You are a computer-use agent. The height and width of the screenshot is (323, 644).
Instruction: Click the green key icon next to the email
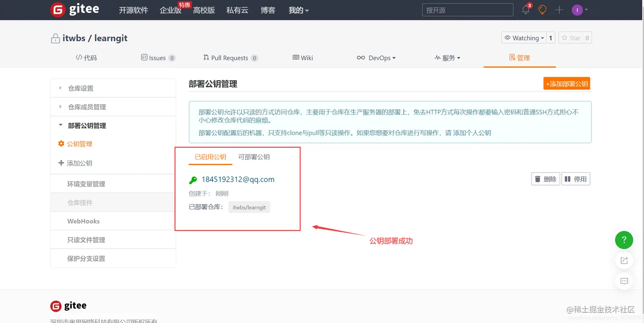(x=193, y=180)
